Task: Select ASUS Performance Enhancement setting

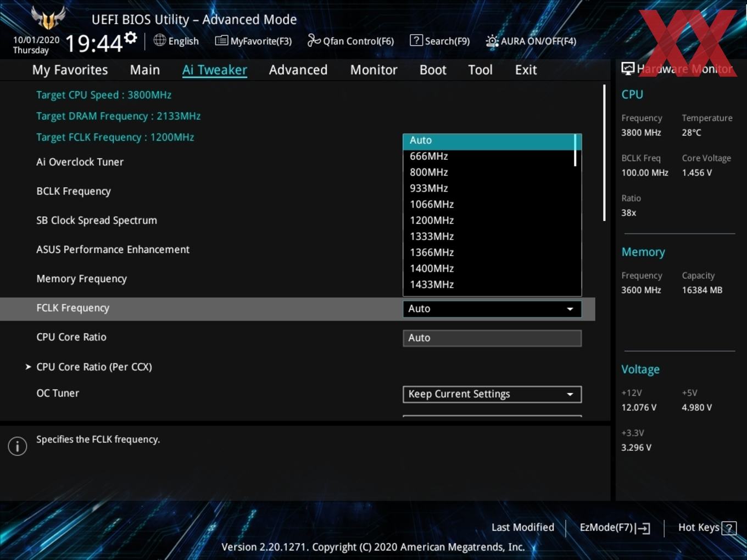Action: pos(113,249)
